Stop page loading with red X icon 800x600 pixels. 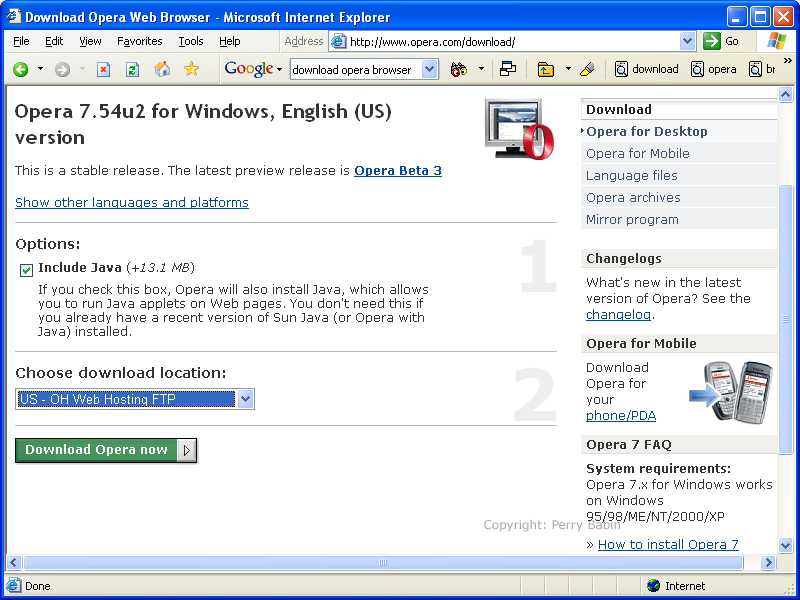[104, 69]
